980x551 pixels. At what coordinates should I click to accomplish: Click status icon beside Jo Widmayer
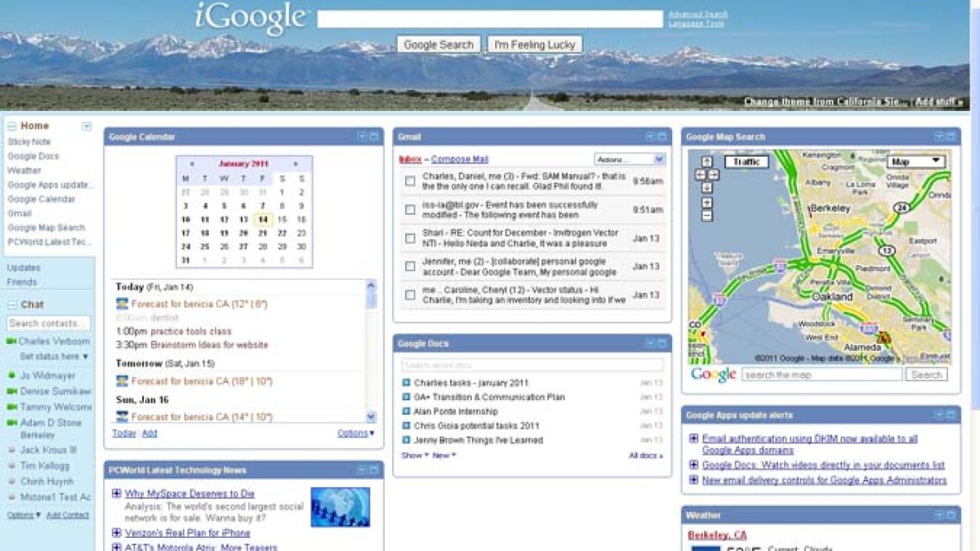pos(11,375)
